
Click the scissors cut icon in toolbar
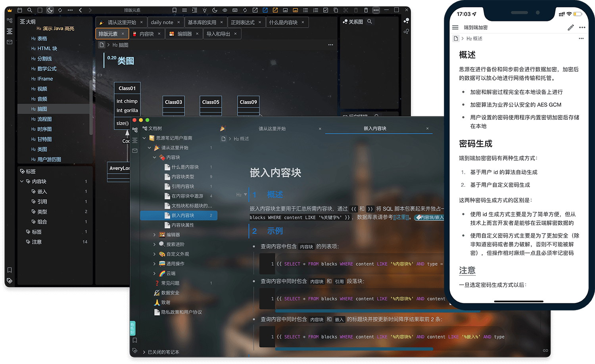click(x=346, y=10)
